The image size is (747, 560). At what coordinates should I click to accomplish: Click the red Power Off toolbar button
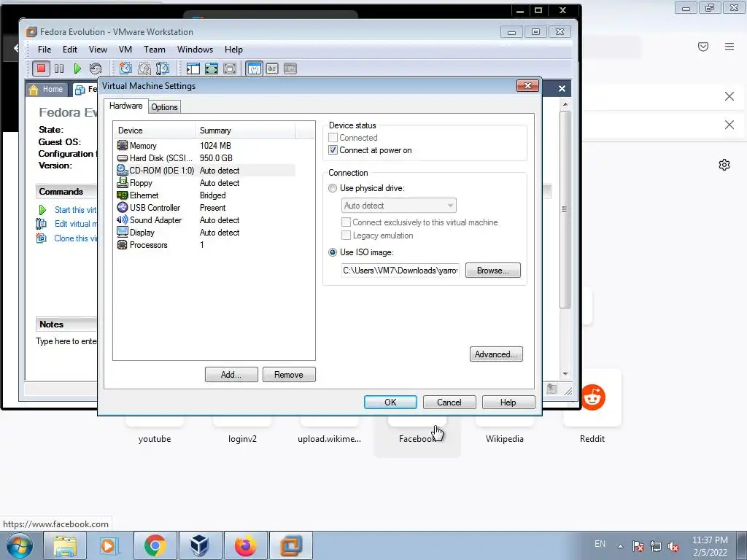coord(41,69)
